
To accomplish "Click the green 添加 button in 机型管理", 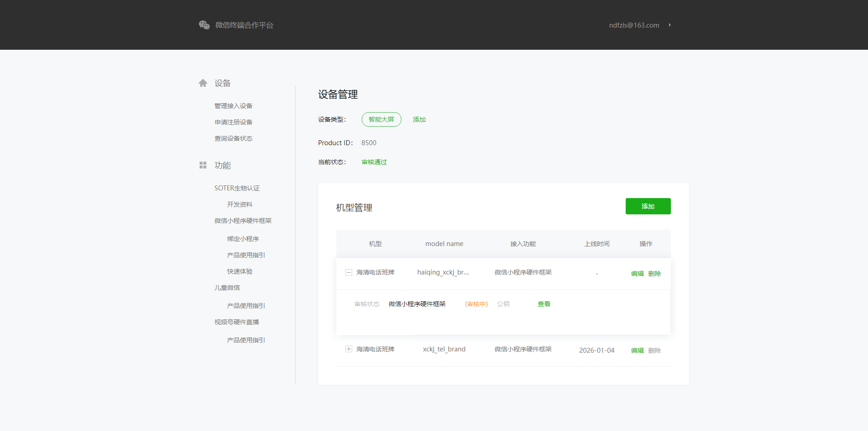I will (x=648, y=206).
